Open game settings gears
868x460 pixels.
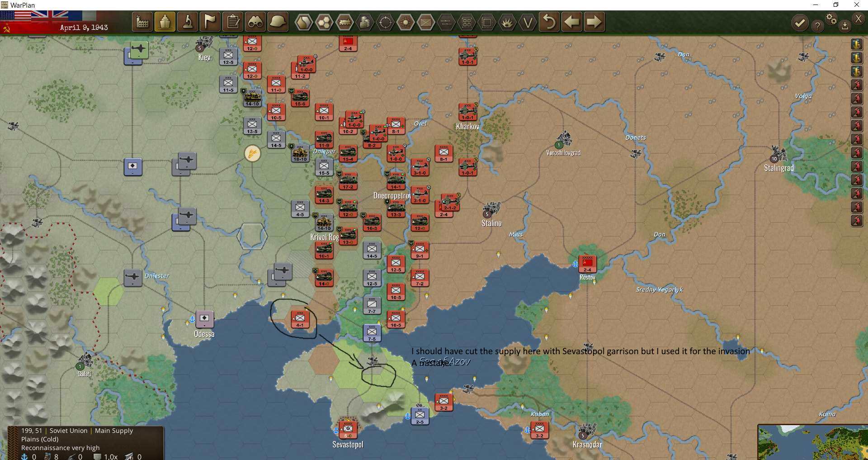[831, 19]
